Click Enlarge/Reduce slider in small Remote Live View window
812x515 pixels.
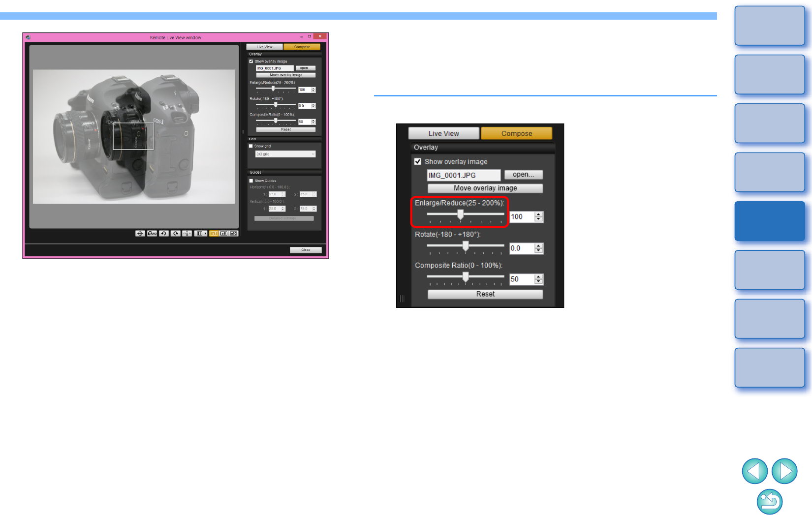tap(276, 89)
